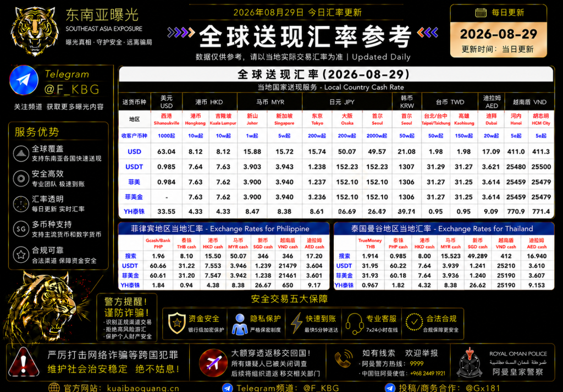Click the 33.55 rate cell
563x392 pixels.
[166, 212]
